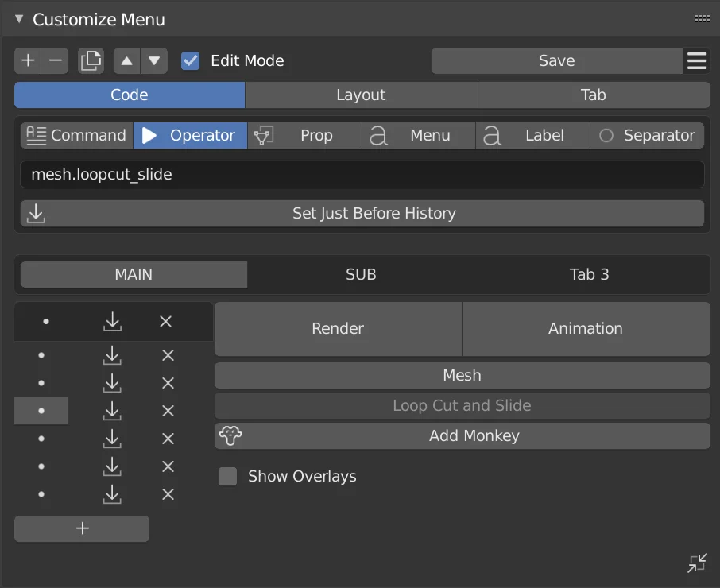Click the Mesh button

[462, 375]
